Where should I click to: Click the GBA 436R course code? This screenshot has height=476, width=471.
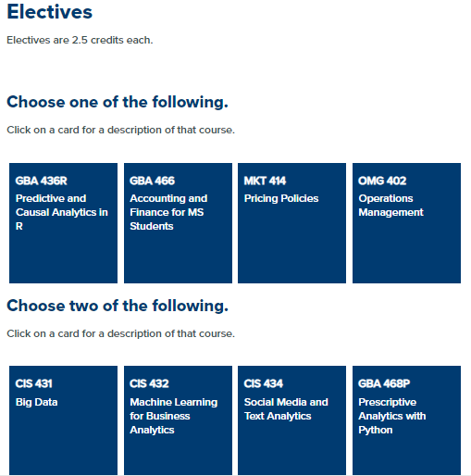click(x=42, y=181)
